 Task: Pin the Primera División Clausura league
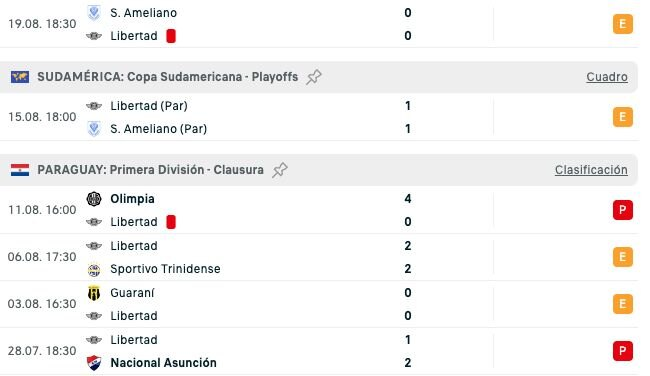point(280,170)
